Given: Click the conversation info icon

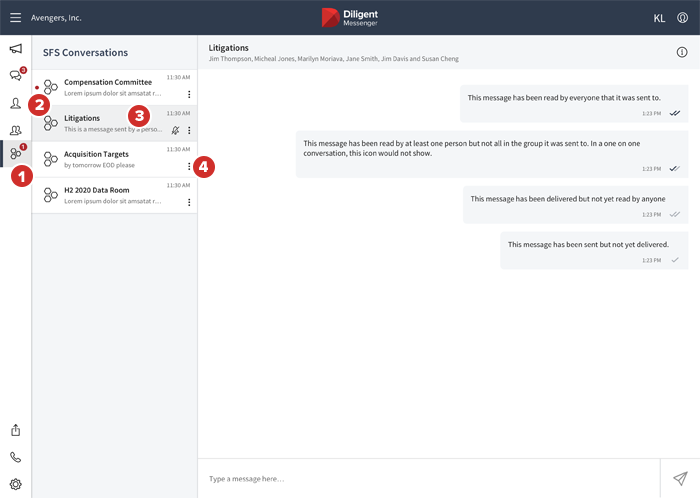Looking at the screenshot, I should 682,52.
